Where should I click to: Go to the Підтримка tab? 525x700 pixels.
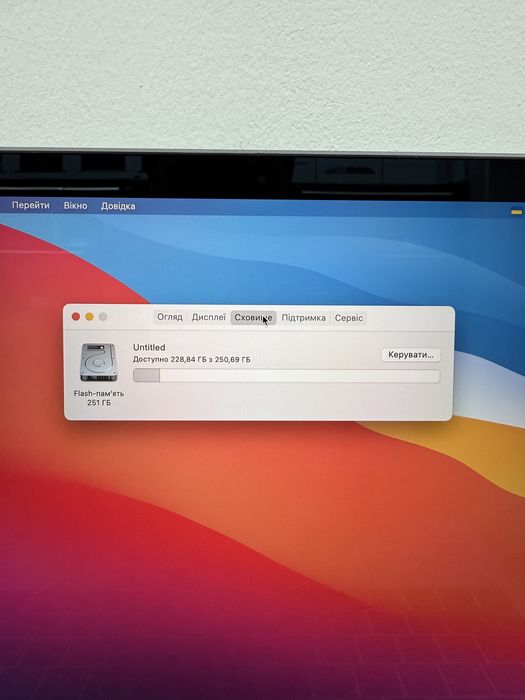click(x=304, y=318)
